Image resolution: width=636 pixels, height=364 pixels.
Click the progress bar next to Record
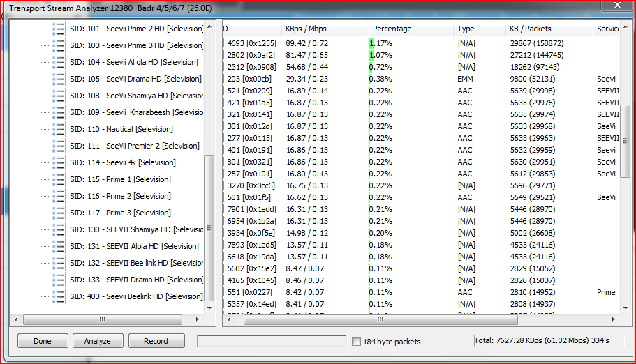(x=272, y=341)
